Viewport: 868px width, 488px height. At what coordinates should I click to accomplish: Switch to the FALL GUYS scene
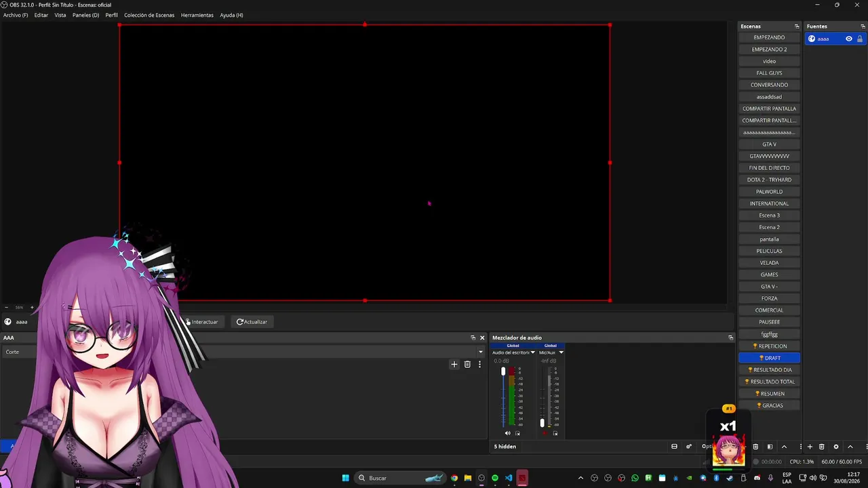pos(769,73)
